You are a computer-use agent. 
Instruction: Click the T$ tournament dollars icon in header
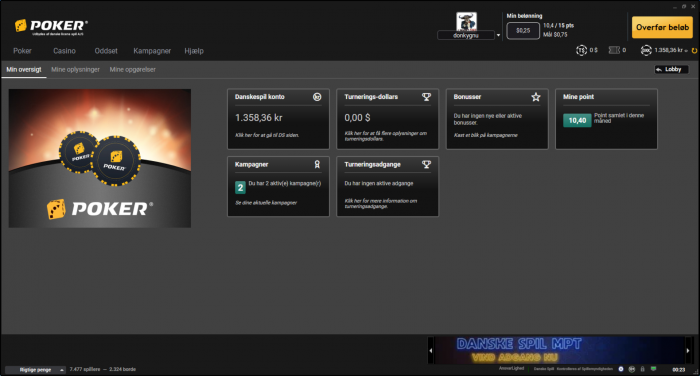coord(581,50)
